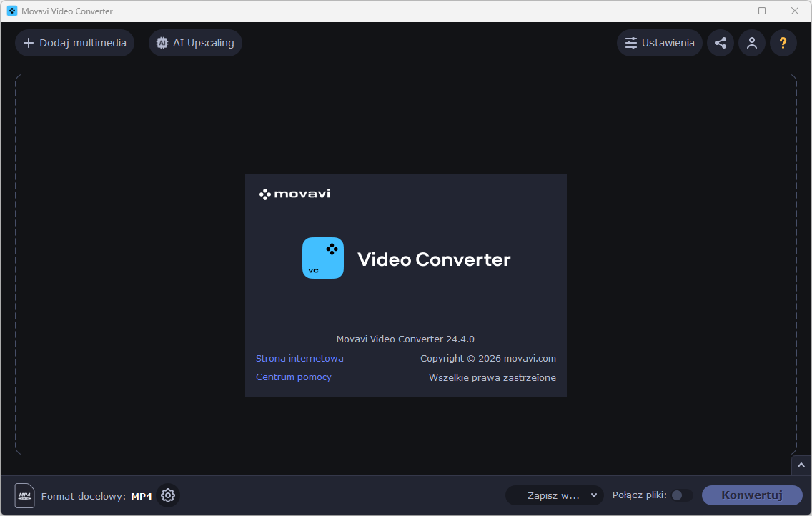
Task: Click the Dodaj multimedia button
Action: click(74, 43)
